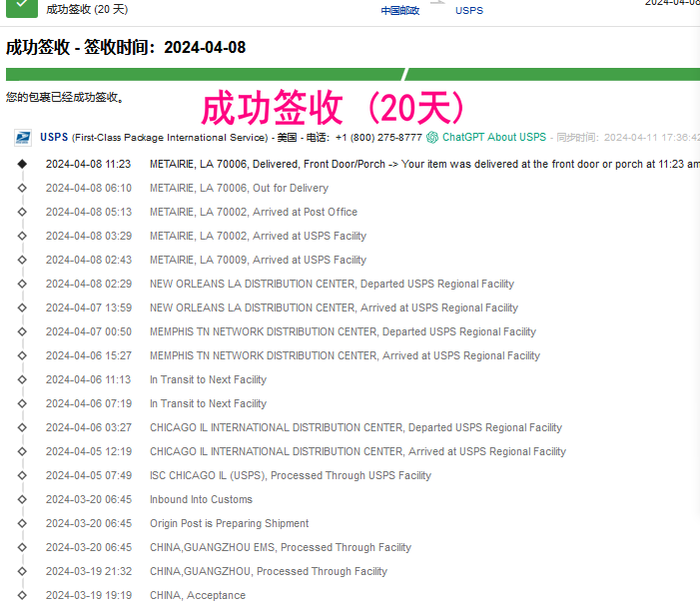Select the Out for Delivery timeline marker
700x611 pixels.
(22, 188)
